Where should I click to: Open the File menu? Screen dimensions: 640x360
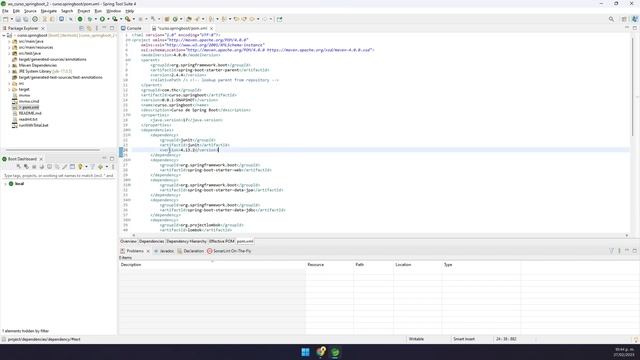tap(5, 11)
